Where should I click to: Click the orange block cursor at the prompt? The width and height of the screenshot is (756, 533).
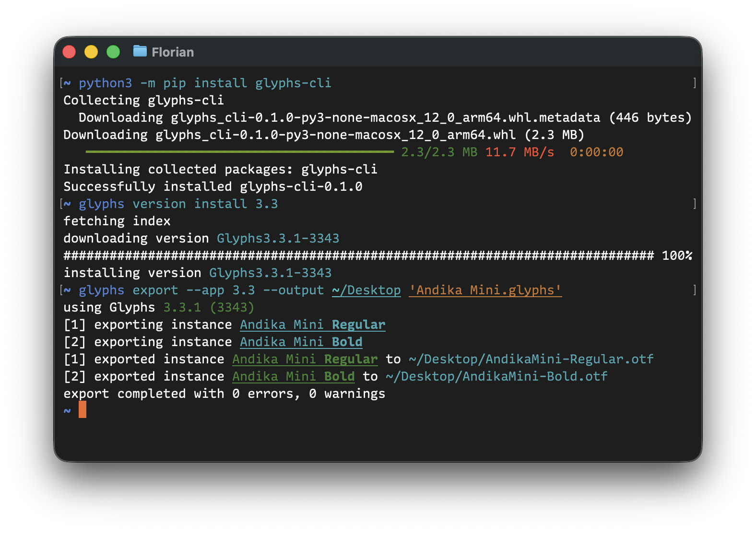coord(83,410)
